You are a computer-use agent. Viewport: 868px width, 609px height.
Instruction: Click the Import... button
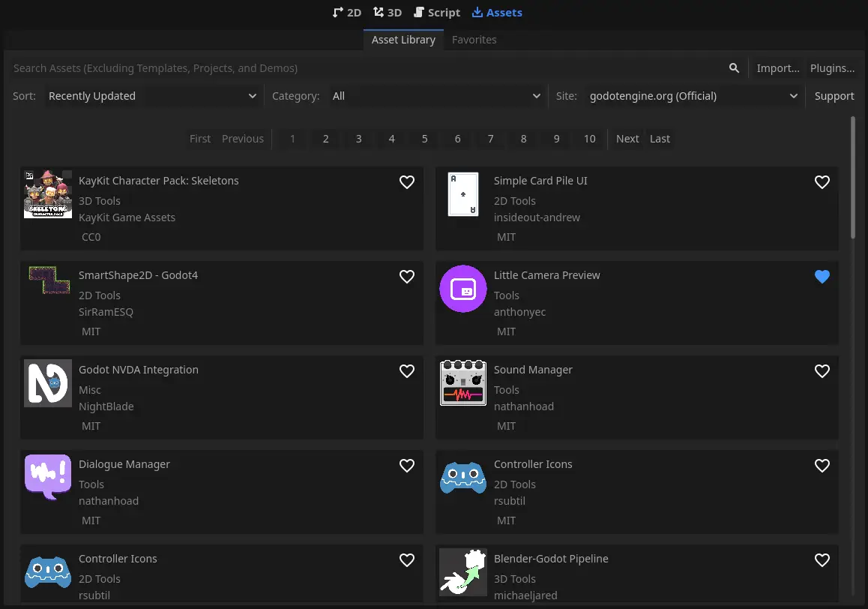[x=778, y=68]
